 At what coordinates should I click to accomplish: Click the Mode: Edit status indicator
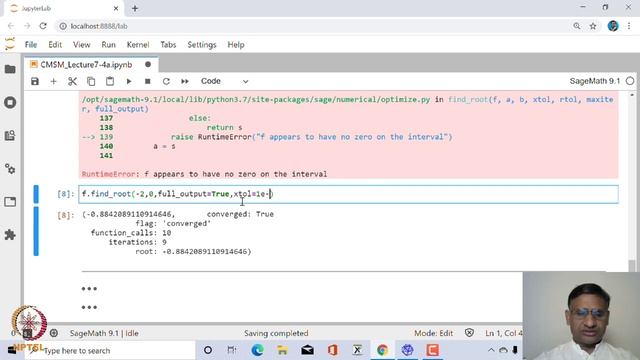(x=433, y=333)
